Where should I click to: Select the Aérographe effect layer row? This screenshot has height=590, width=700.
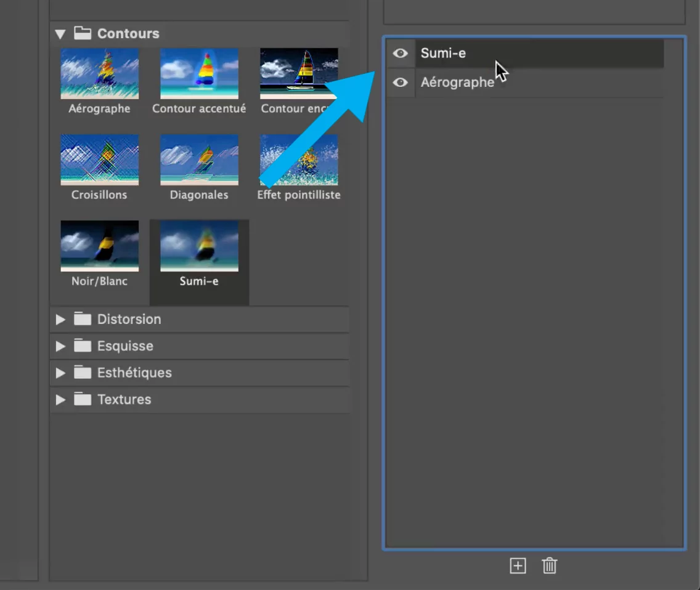coord(539,83)
